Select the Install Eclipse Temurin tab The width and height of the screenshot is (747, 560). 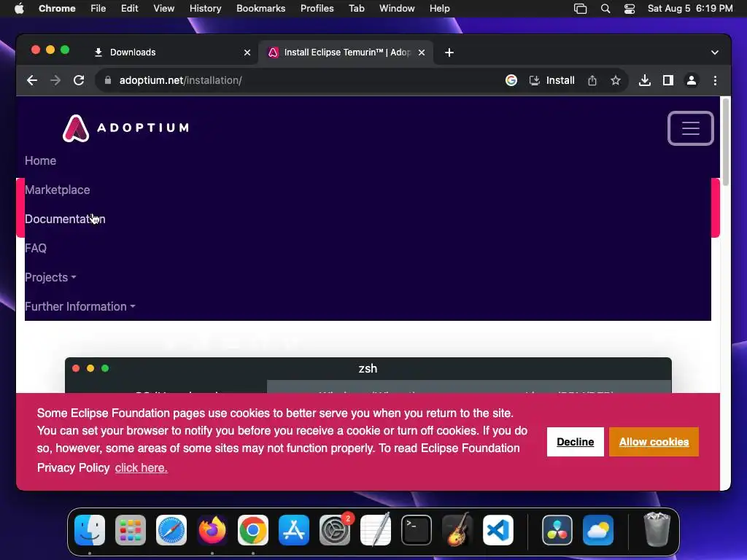click(345, 52)
